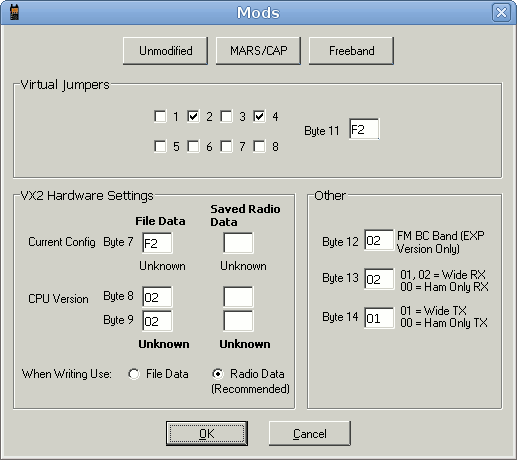Click the Byte 12 FM BC Band field
Viewport: 517px width, 460px height.
(x=379, y=240)
